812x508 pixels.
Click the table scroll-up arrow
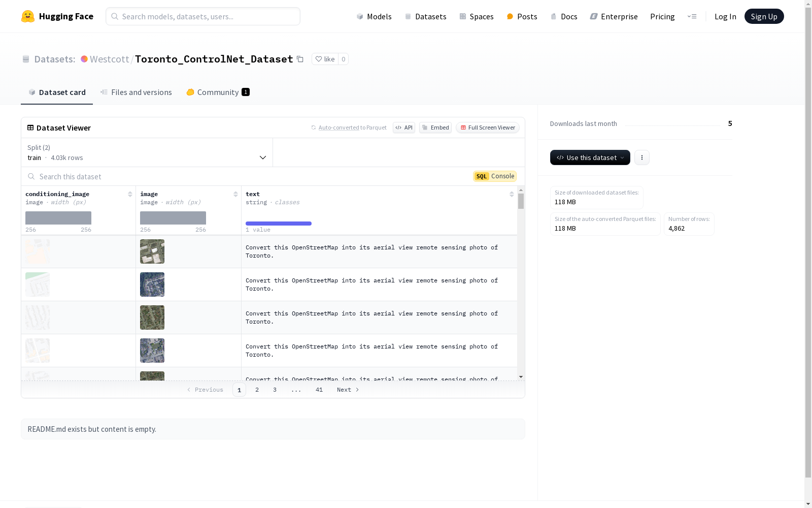[521, 189]
